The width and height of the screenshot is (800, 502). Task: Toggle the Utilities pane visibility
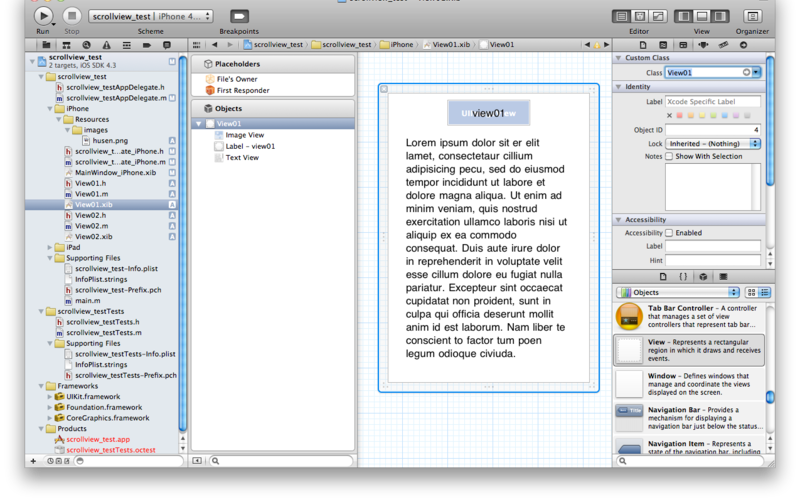[x=720, y=16]
